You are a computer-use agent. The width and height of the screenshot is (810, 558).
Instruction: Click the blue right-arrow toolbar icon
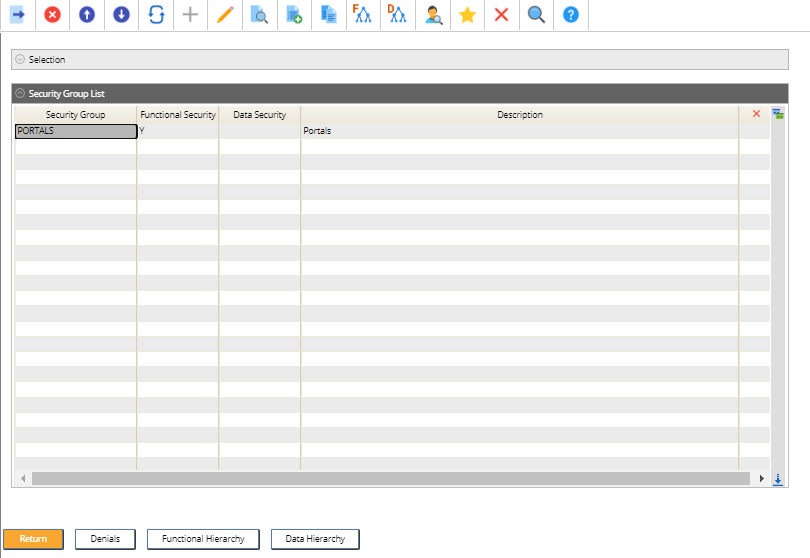(18, 14)
